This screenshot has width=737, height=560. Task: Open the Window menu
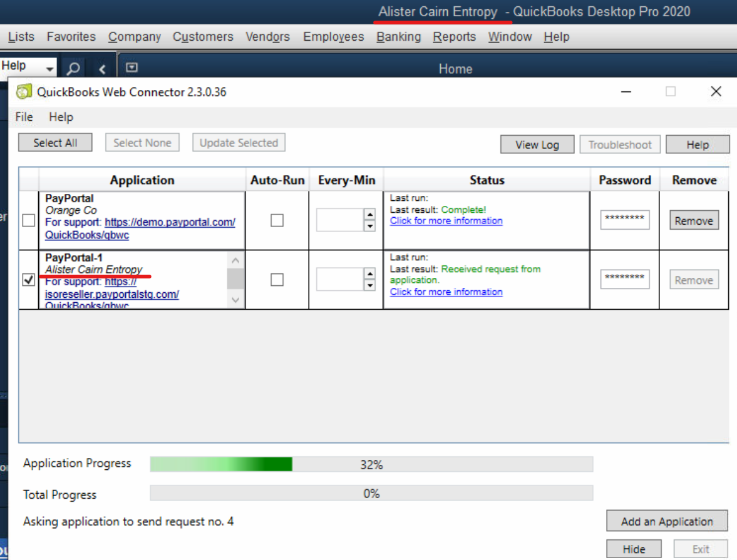click(510, 37)
